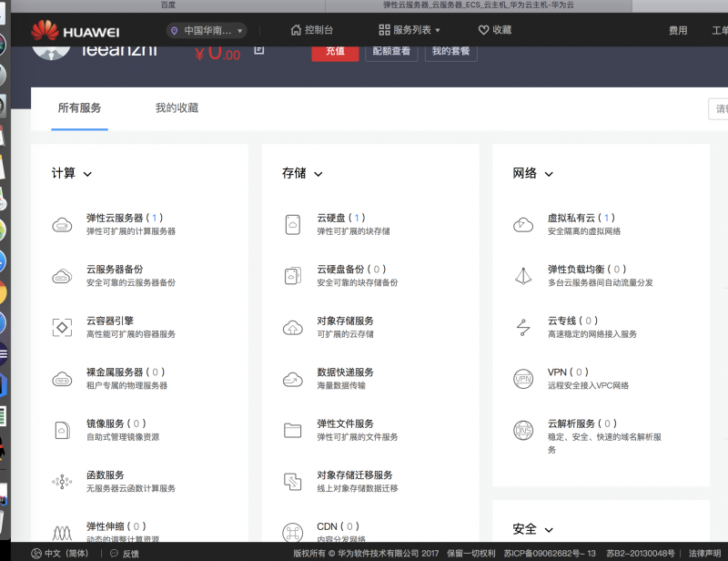Click the Huawei logo
The image size is (728, 561).
(76, 31)
